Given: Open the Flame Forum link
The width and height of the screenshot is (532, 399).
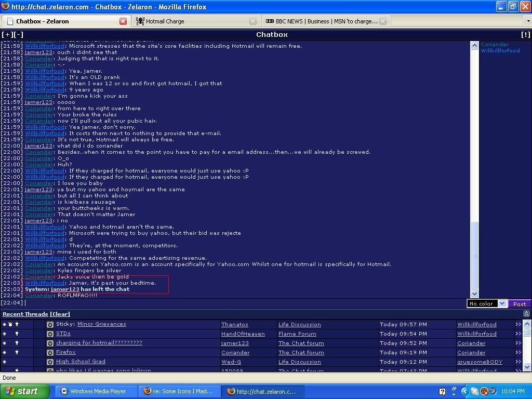Looking at the screenshot, I should click(297, 334).
